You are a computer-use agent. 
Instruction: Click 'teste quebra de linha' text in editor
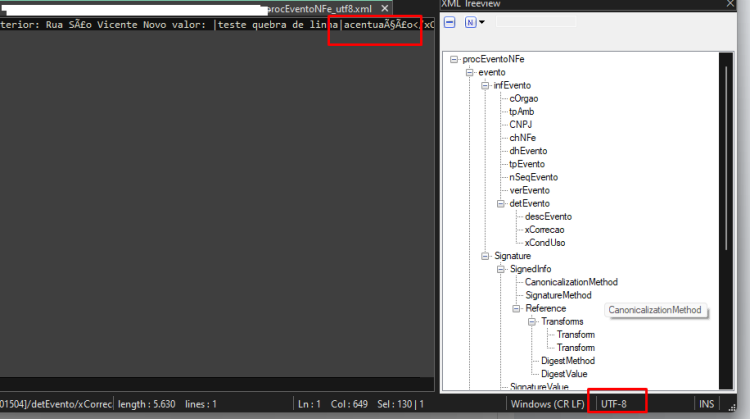(278, 25)
